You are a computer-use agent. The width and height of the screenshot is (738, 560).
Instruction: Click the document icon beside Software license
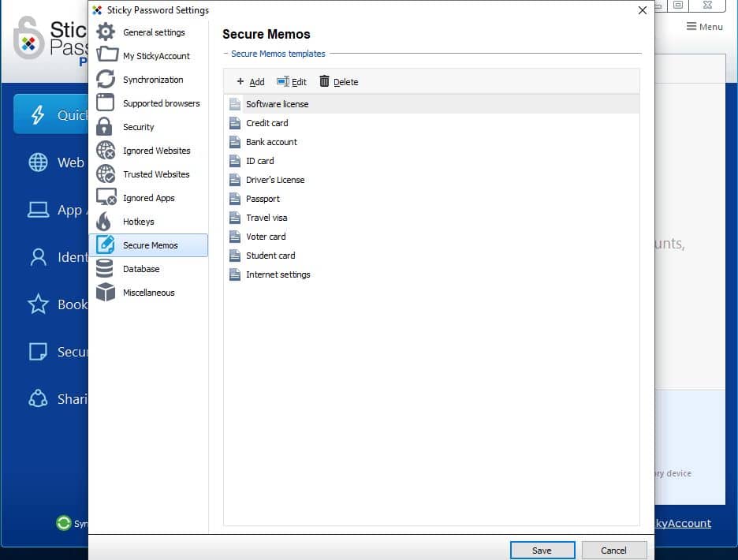pos(235,104)
